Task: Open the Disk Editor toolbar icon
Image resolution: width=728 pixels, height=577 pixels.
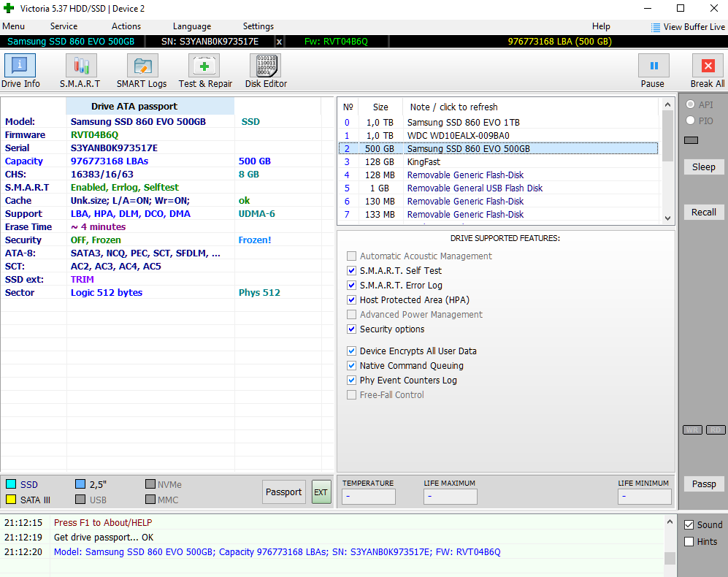Action: pos(266,66)
